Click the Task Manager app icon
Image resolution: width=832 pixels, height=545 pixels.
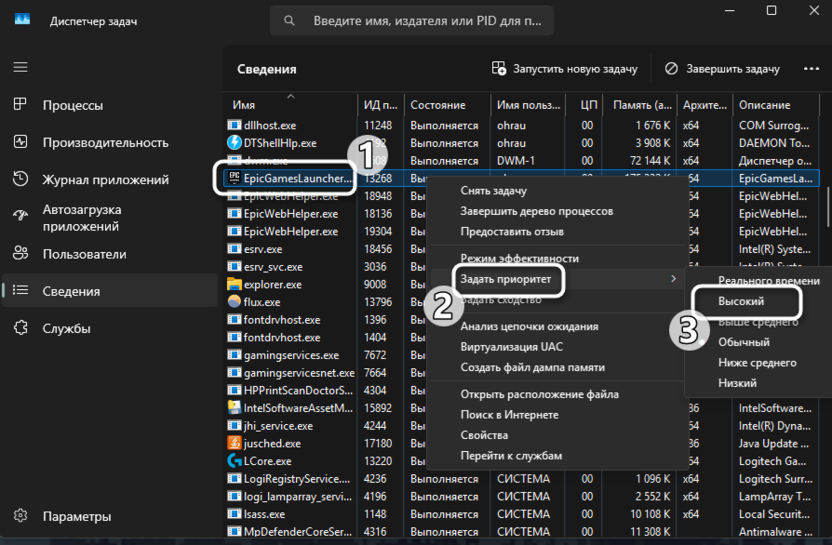tap(22, 20)
